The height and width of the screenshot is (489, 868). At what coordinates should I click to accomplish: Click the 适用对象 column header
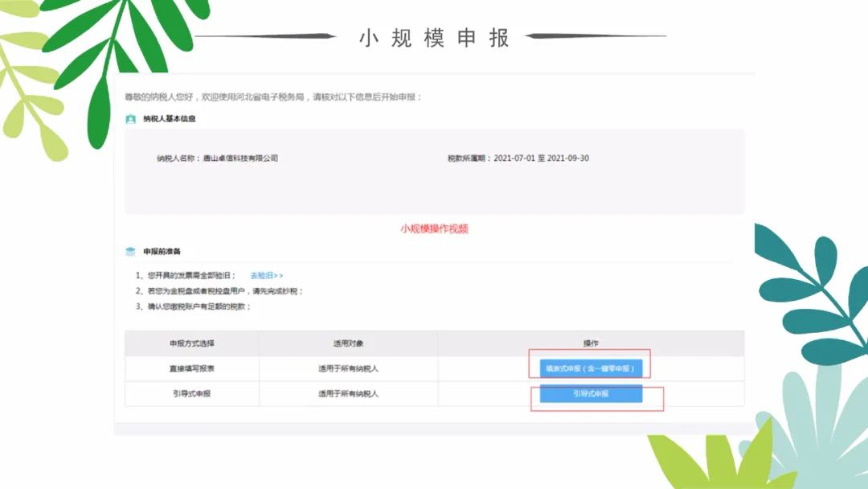pos(348,343)
